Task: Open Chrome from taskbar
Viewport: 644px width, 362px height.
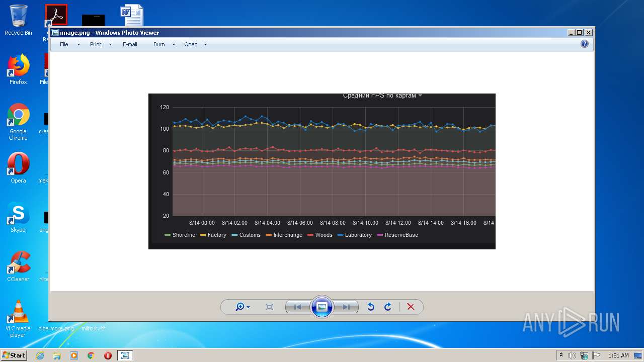Action: 91,355
